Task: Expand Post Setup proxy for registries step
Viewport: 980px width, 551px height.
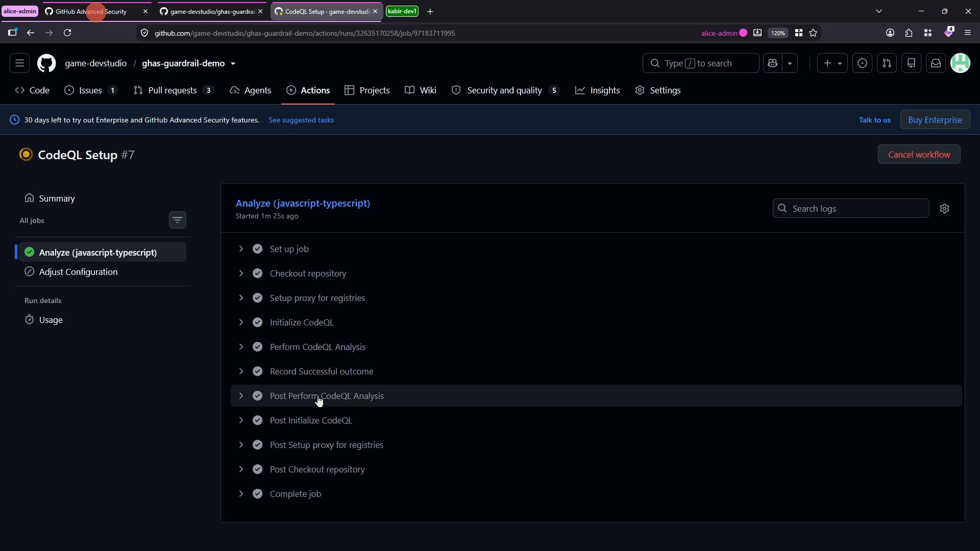Action: (596, 445)
